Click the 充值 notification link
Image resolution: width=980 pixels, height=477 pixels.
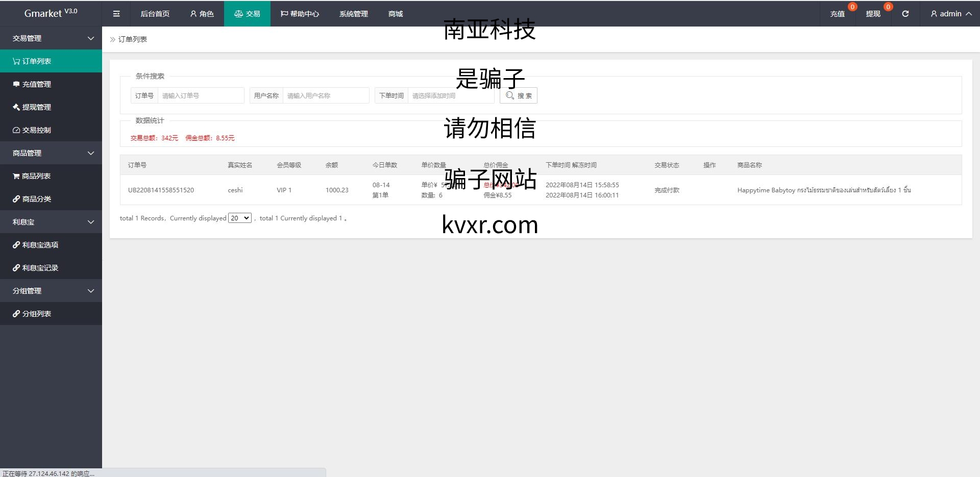tap(838, 14)
